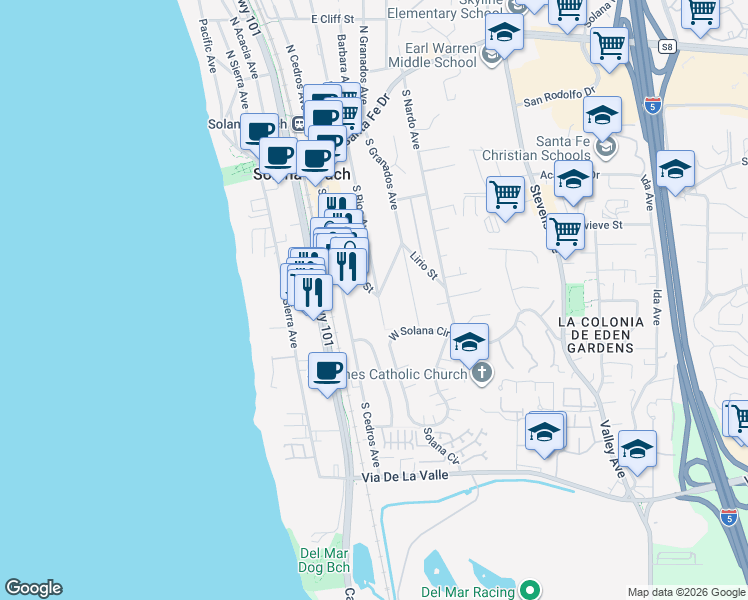748x600 pixels.
Task: Open the Earl Warren Middle School place pin
Action: coord(491,54)
